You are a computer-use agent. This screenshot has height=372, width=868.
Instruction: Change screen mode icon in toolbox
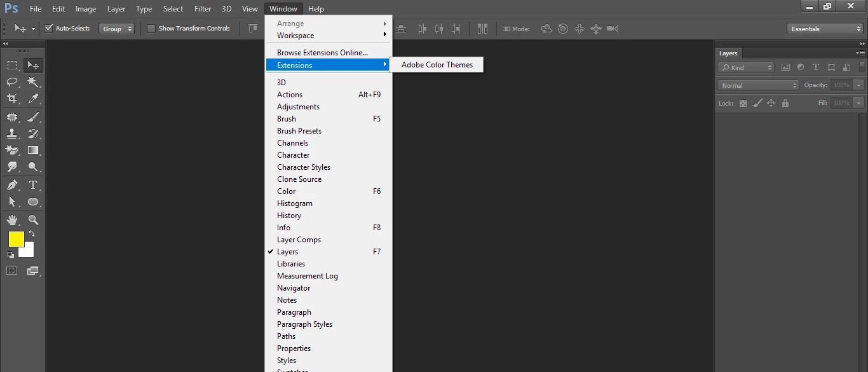pos(33,270)
